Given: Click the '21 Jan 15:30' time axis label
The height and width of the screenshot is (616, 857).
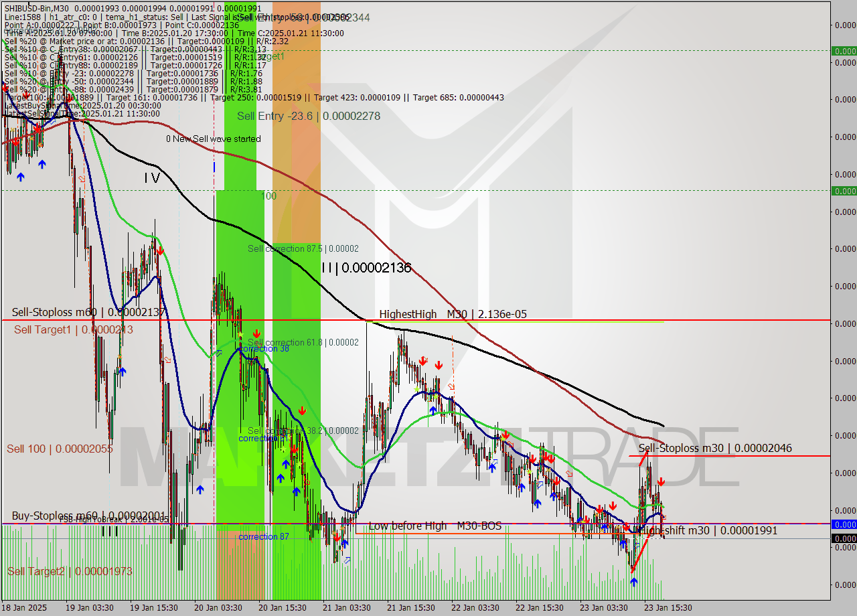Looking at the screenshot, I should pos(411,607).
